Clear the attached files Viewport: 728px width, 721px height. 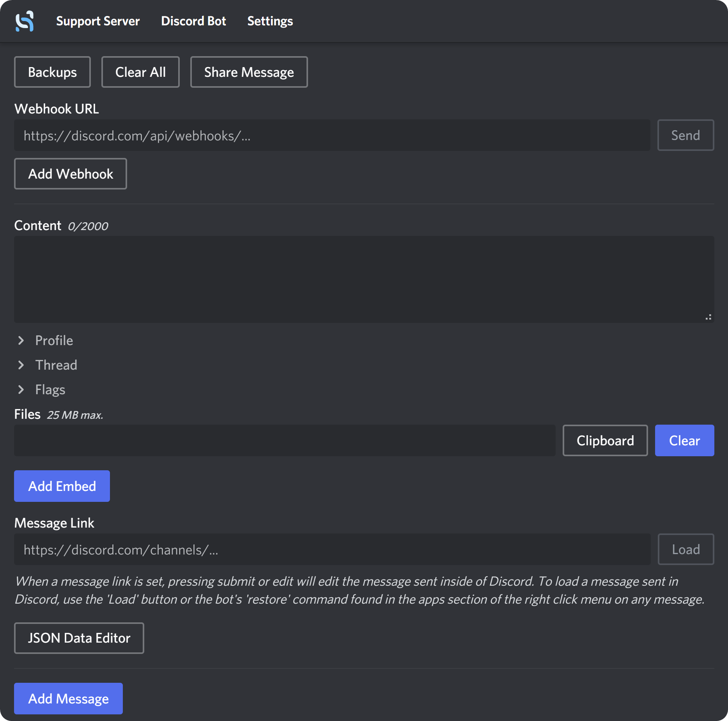pos(684,440)
